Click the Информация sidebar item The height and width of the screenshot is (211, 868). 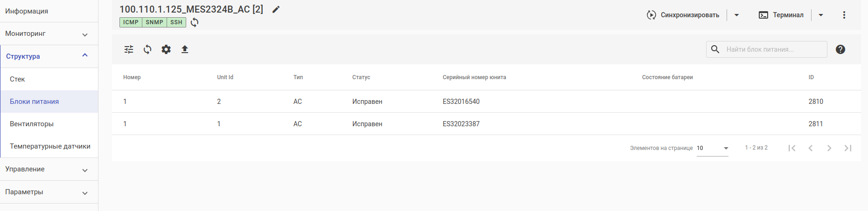(x=27, y=11)
